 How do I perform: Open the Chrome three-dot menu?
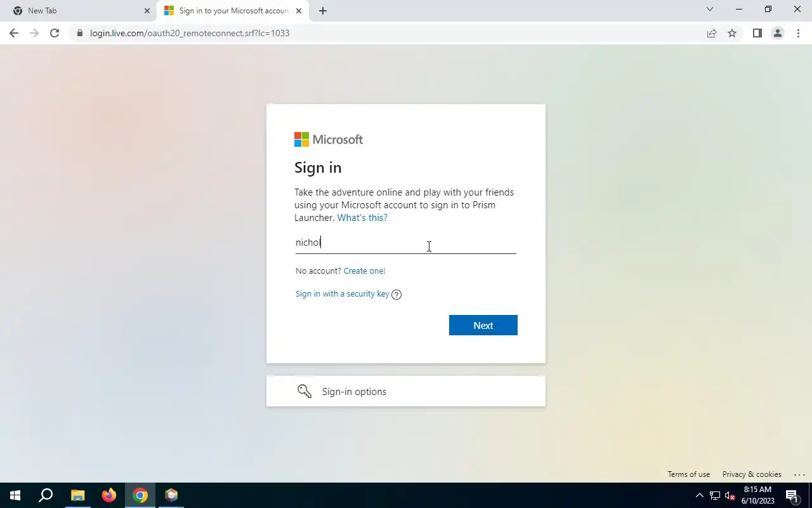(798, 33)
